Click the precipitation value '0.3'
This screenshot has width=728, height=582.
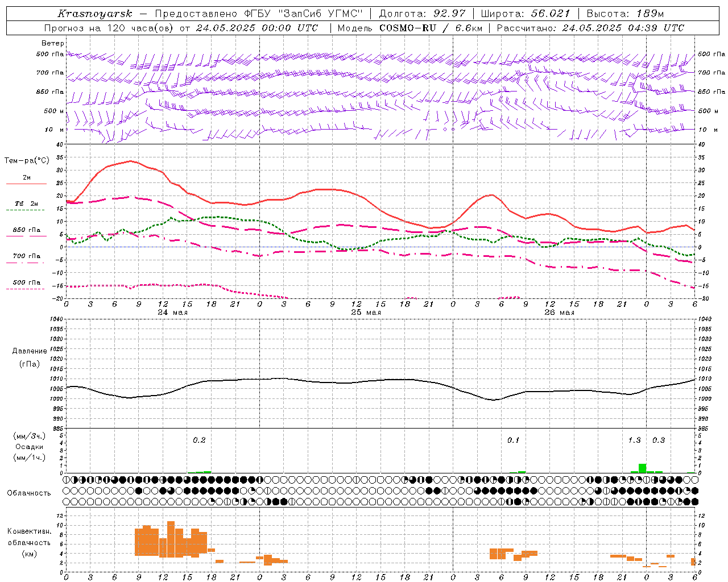coord(659,440)
